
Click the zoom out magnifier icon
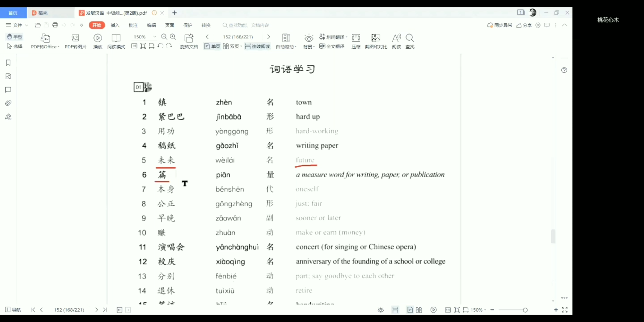point(164,37)
